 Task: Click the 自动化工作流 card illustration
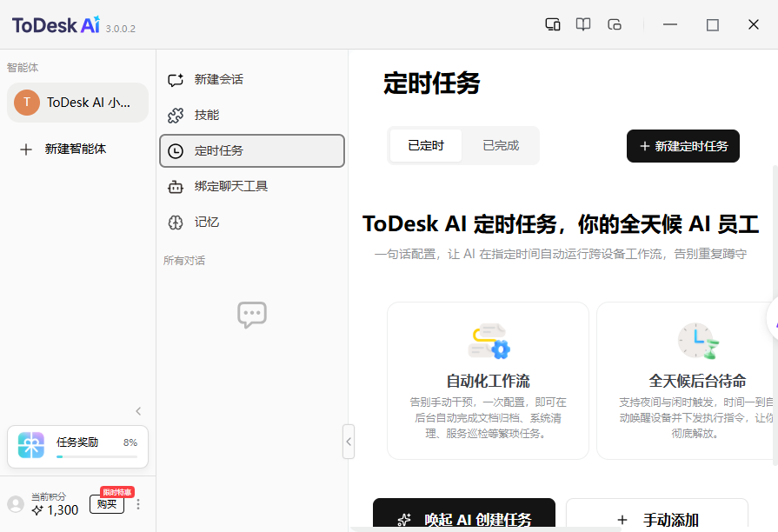[489, 342]
